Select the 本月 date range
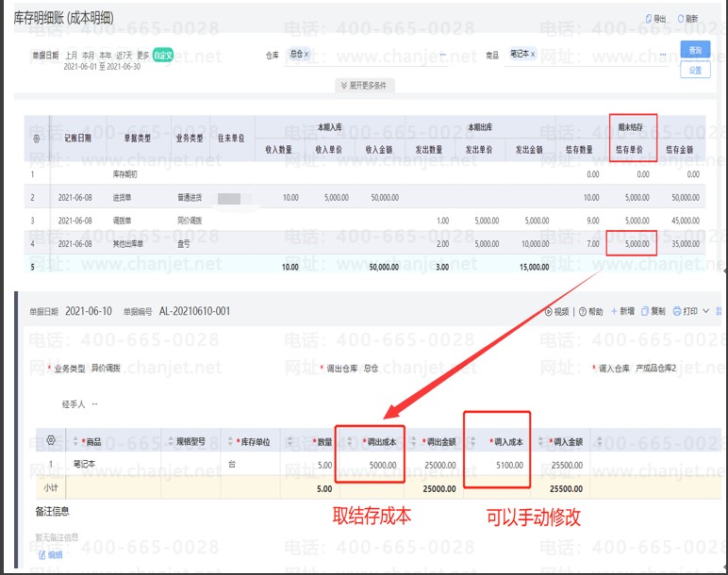The width and height of the screenshot is (728, 575). pos(89,56)
